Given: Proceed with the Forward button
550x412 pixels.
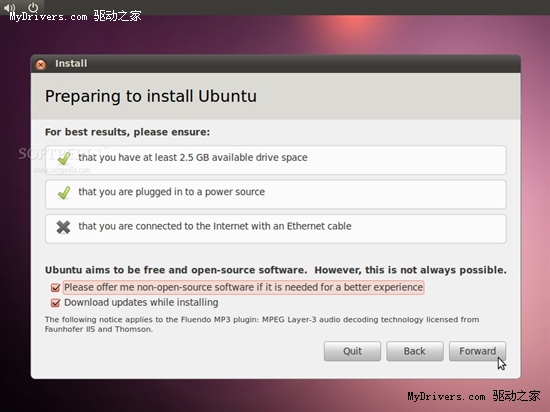Looking at the screenshot, I should click(477, 351).
